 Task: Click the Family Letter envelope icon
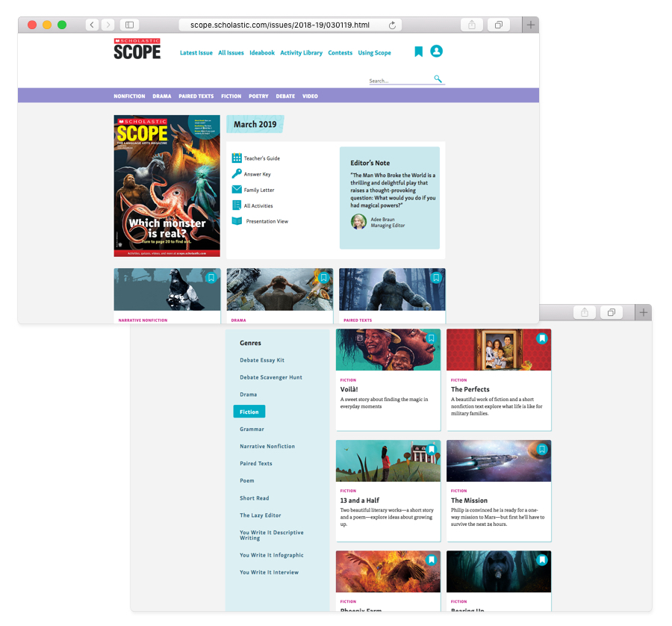pyautogui.click(x=237, y=189)
